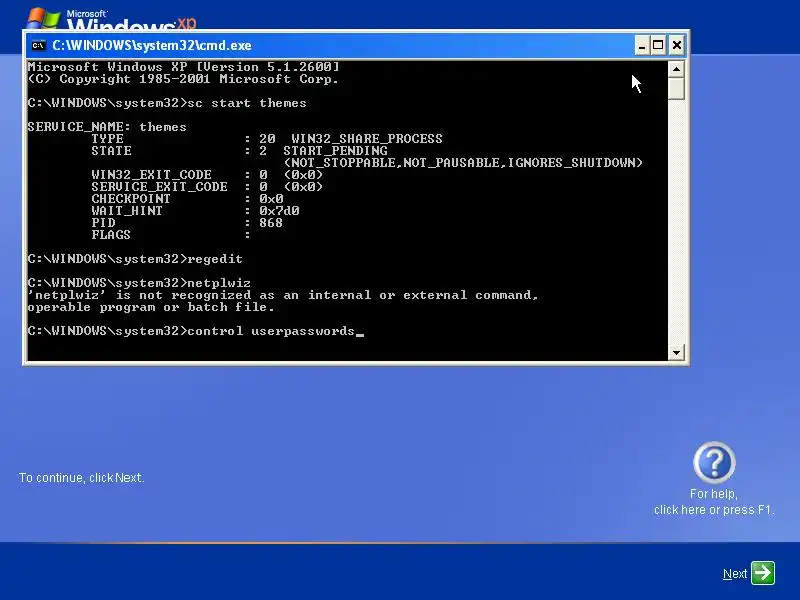Click the cmd.exe window title text
The image size is (800, 600).
(152, 45)
